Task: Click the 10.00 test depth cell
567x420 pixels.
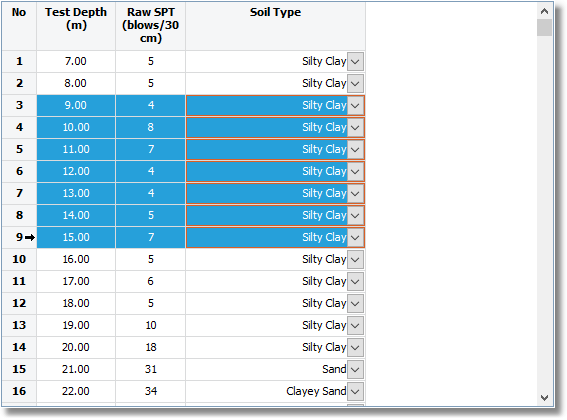Action: coord(76,128)
